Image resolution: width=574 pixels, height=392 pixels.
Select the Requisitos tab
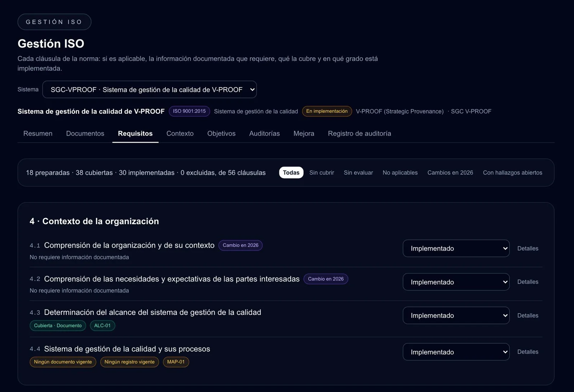coord(135,133)
